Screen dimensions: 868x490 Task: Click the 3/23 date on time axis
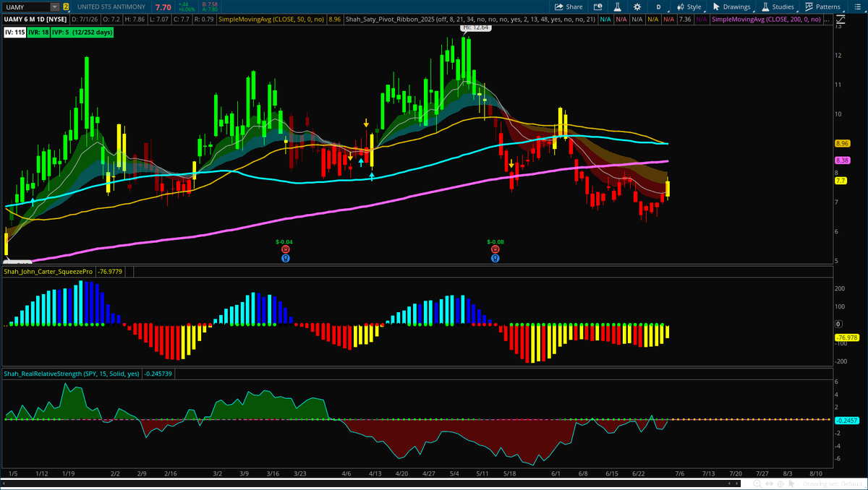point(299,473)
